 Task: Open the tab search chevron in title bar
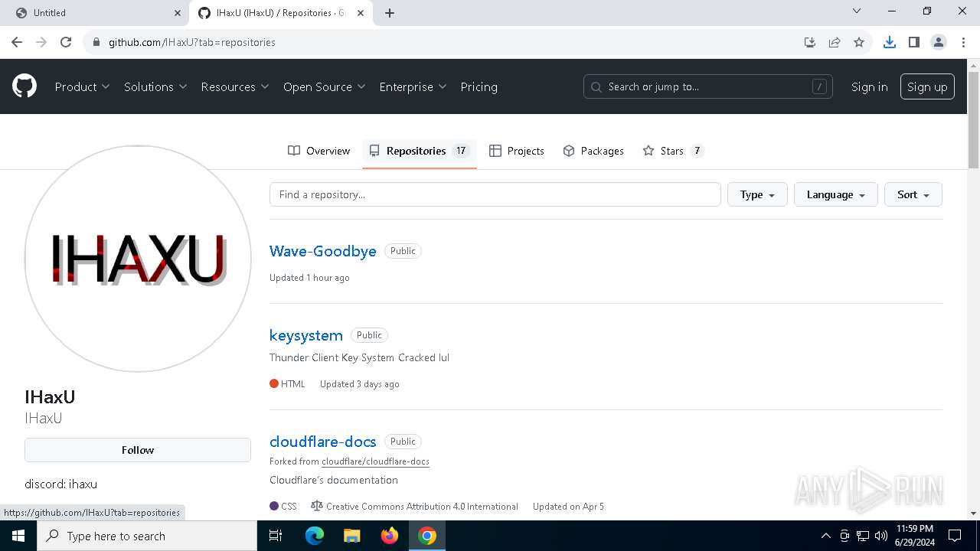[857, 11]
